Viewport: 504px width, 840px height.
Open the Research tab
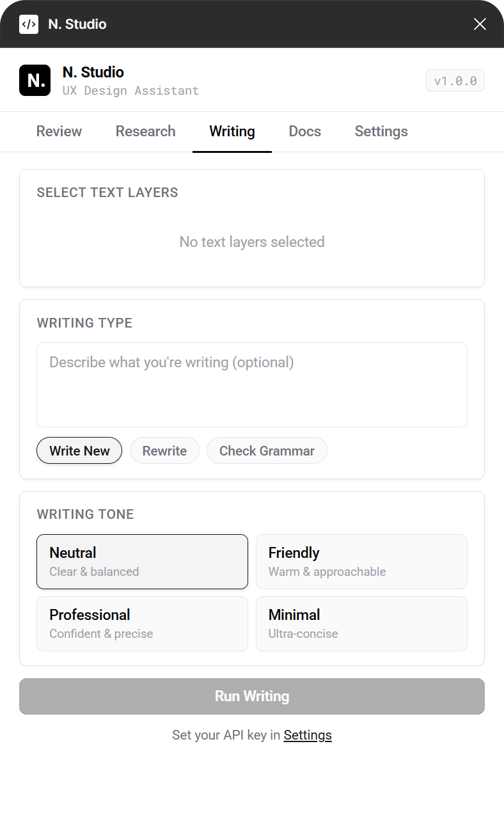(145, 131)
